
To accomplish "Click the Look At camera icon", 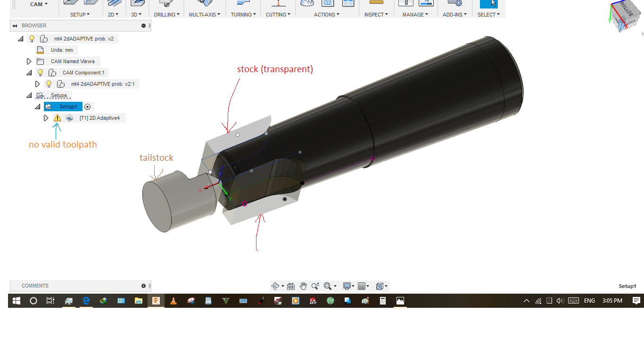I will pos(291,286).
